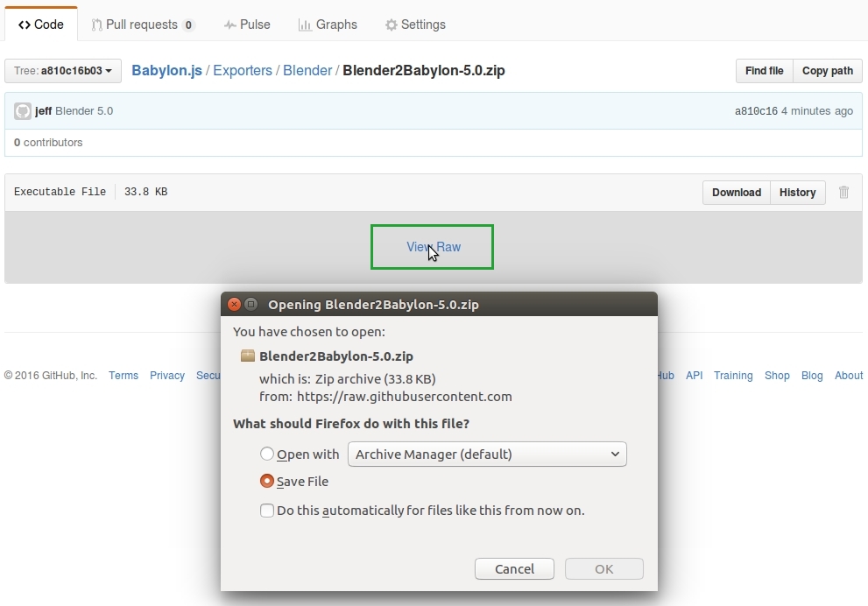Open the Shop footer link
Viewport: 868px width, 606px height.
pyautogui.click(x=777, y=375)
